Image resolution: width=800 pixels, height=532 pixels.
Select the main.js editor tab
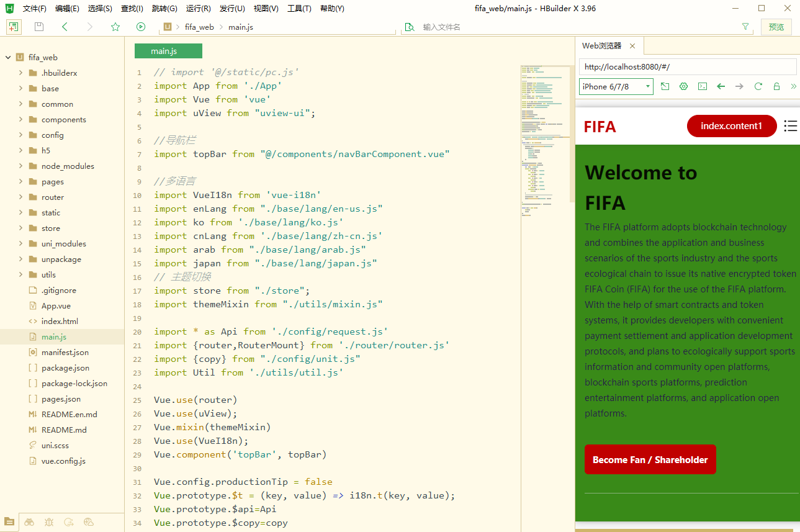168,51
